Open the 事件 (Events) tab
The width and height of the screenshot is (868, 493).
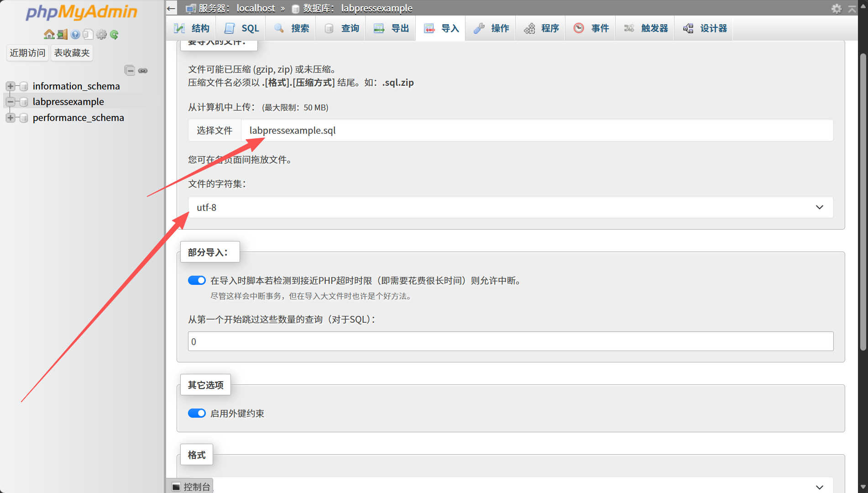click(x=591, y=28)
